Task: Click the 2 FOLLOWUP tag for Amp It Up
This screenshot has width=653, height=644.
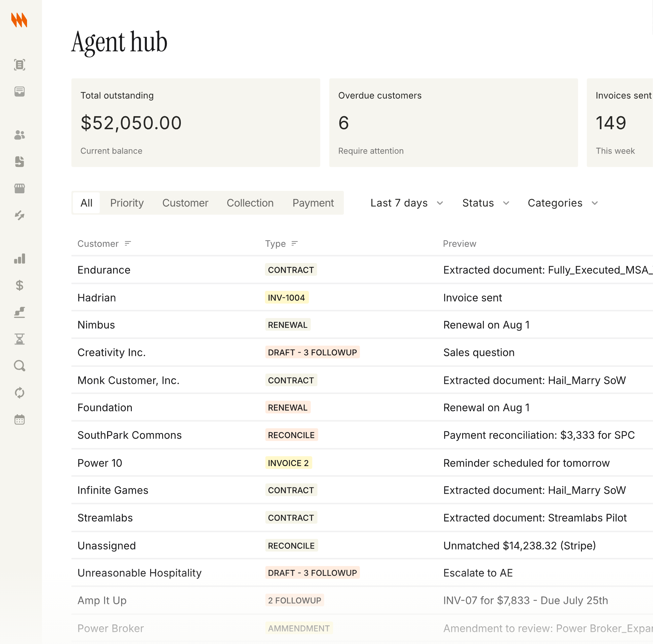Action: 294,600
